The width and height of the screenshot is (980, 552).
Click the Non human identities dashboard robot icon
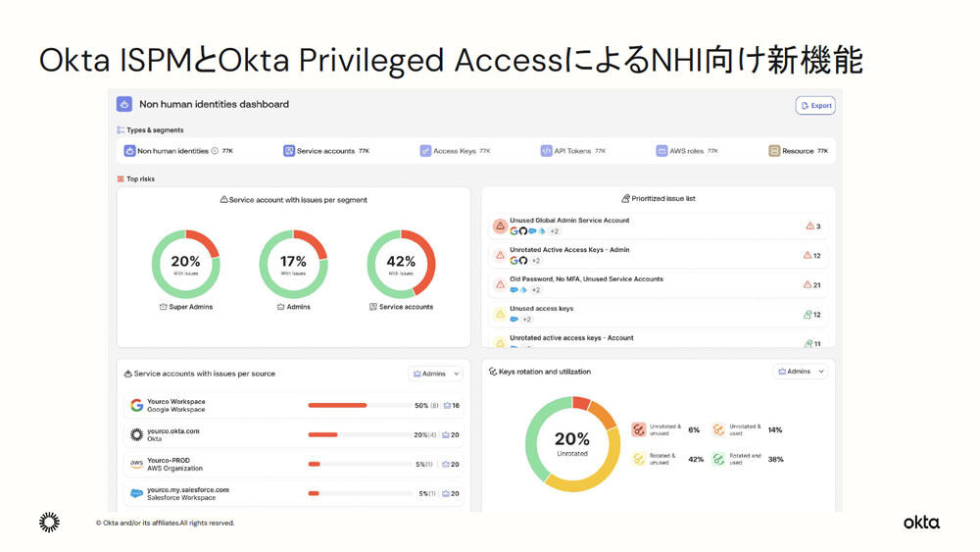pyautogui.click(x=124, y=104)
